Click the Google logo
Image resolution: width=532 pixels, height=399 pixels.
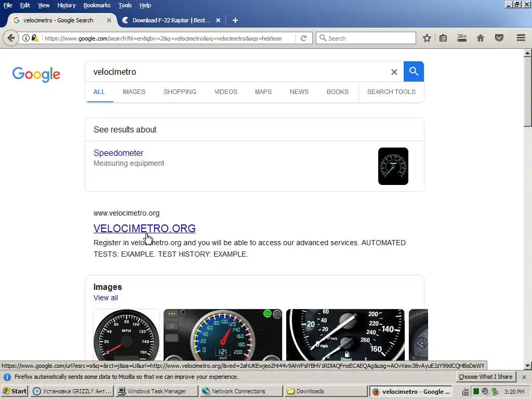36,74
